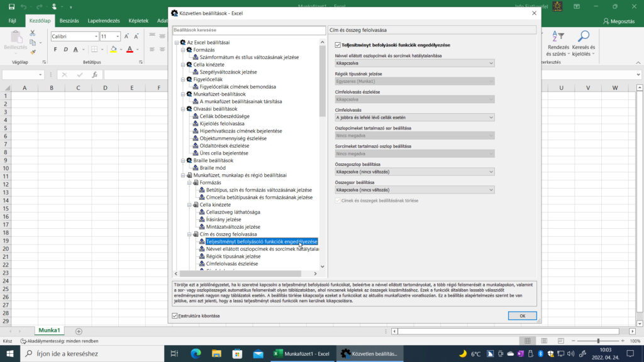This screenshot has width=644, height=362.
Task: Launch Microsoft Edge from the taskbar
Action: click(x=196, y=353)
